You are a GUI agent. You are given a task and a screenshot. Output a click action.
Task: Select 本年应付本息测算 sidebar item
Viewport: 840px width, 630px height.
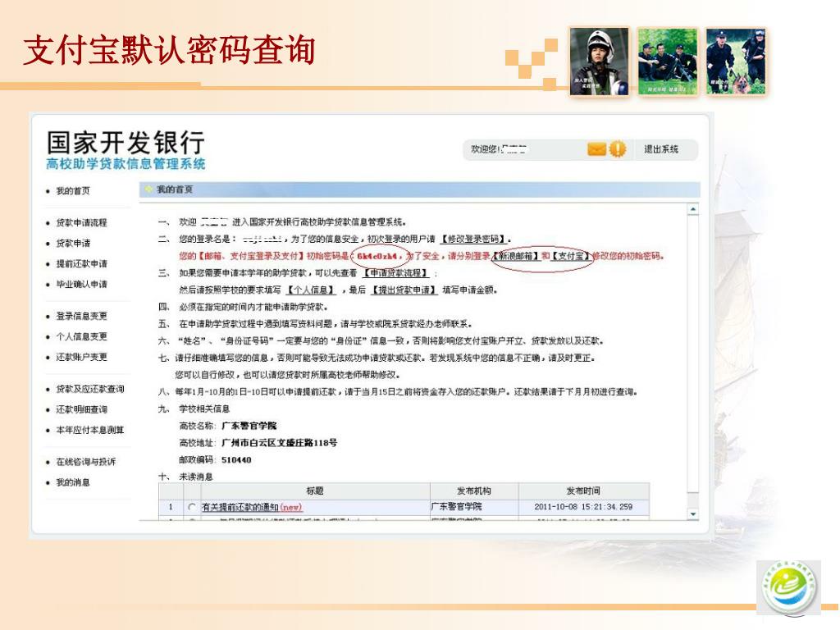pos(90,430)
